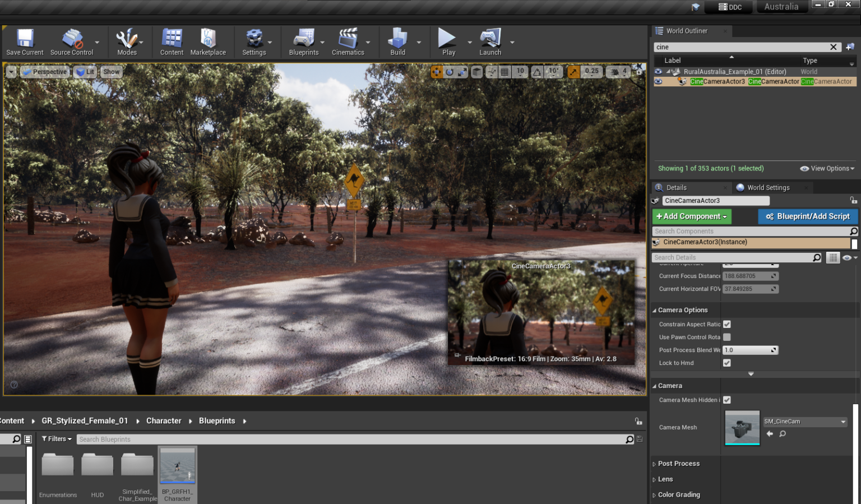This screenshot has width=861, height=504.
Task: Disable the Constrain Aspect Ratio checkbox
Action: click(726, 324)
